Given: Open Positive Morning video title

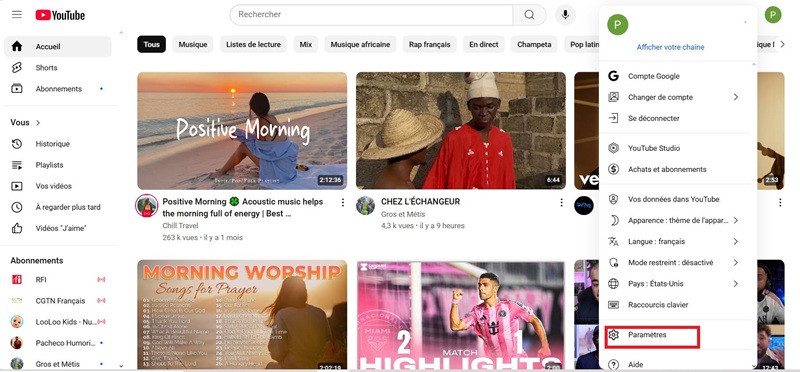Looking at the screenshot, I should click(x=243, y=208).
